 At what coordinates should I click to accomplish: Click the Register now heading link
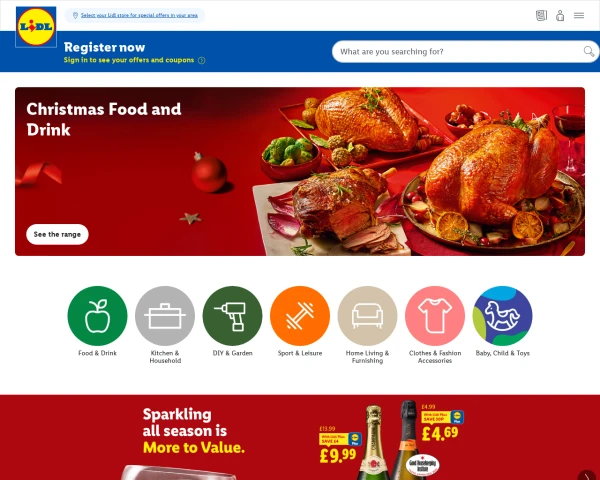coord(104,47)
